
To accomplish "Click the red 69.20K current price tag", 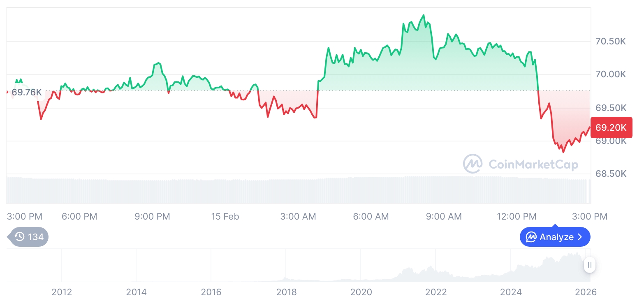I will pyautogui.click(x=611, y=127).
